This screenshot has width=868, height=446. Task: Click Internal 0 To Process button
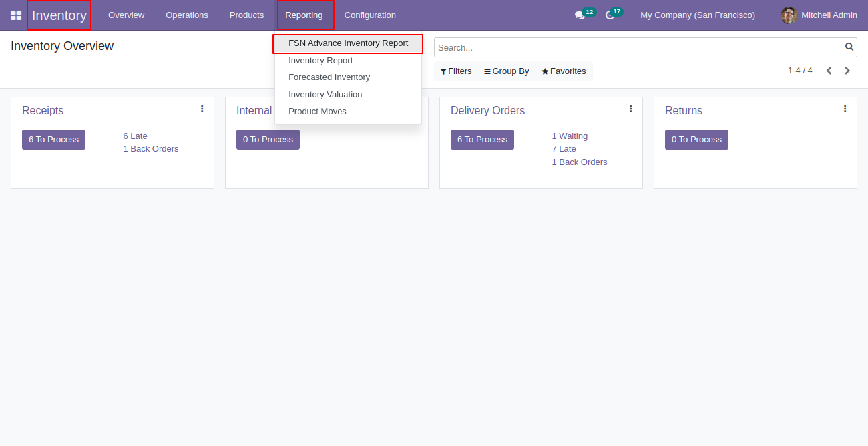click(268, 140)
